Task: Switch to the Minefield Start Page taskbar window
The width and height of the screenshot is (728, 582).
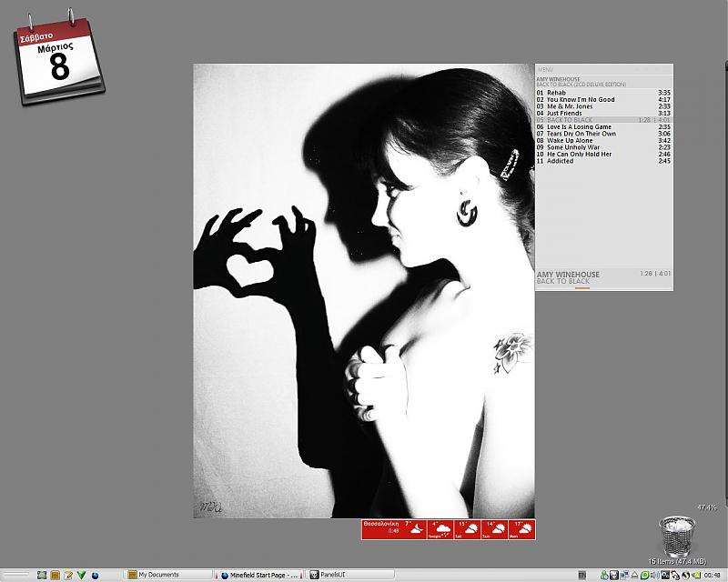Action: (x=259, y=575)
